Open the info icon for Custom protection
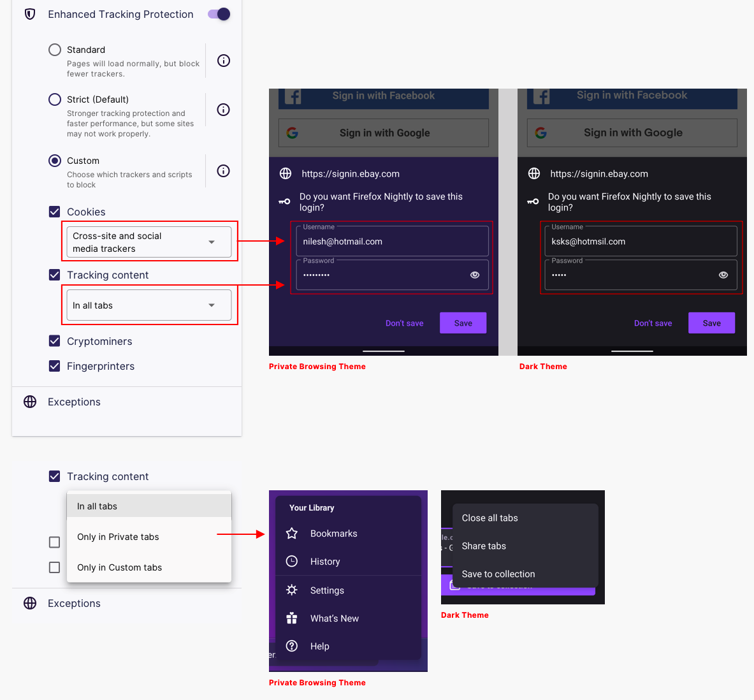Image resolution: width=754 pixels, height=700 pixels. [224, 171]
